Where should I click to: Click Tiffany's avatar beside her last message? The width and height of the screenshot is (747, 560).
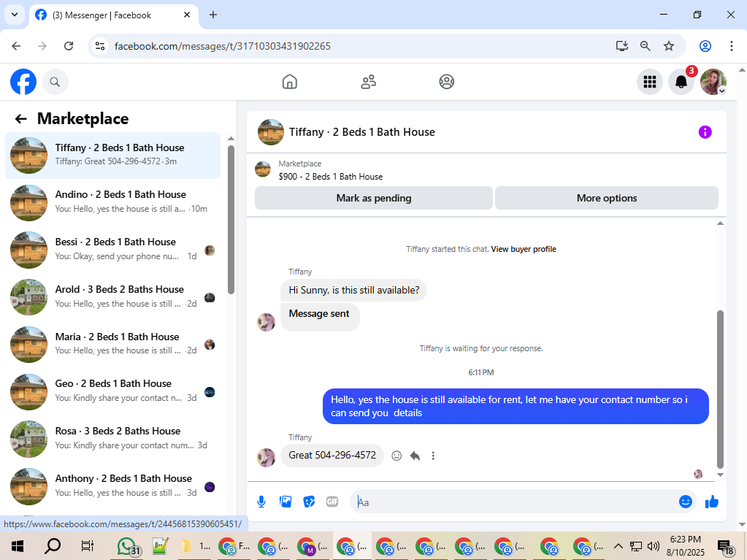tap(267, 457)
